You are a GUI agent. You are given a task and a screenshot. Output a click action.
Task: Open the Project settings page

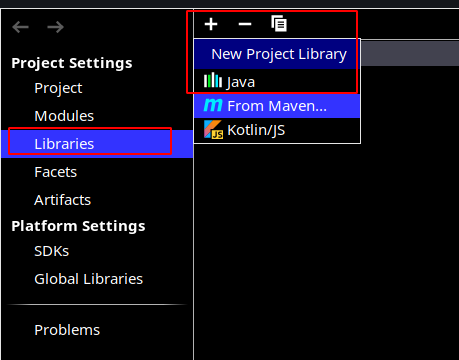point(58,88)
